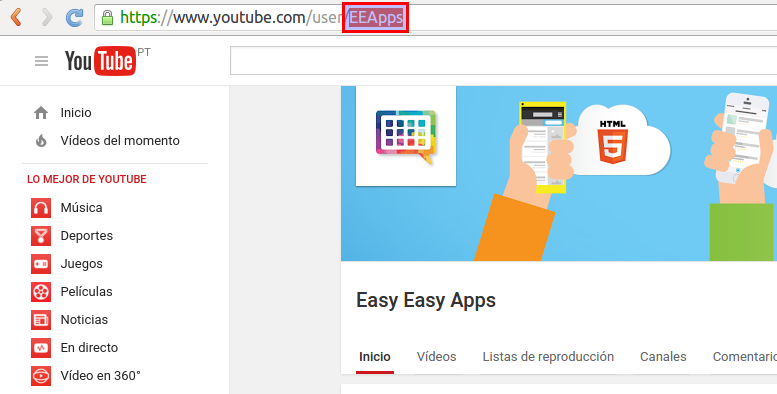The image size is (777, 394).
Task: Select the channel Inicio tab
Action: [375, 357]
